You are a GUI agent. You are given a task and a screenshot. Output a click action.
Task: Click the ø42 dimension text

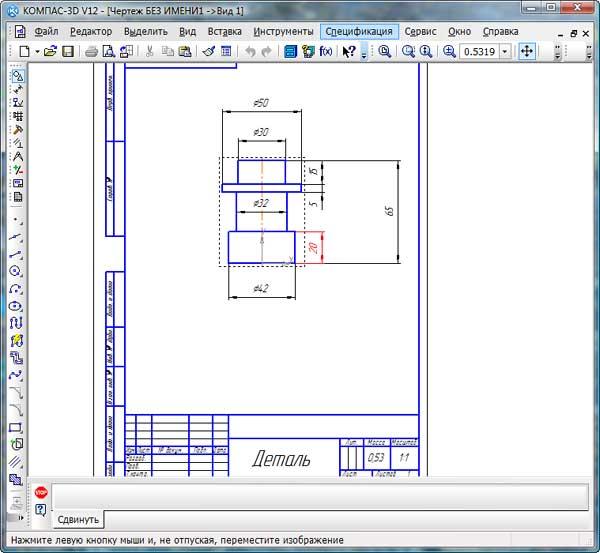pos(261,288)
